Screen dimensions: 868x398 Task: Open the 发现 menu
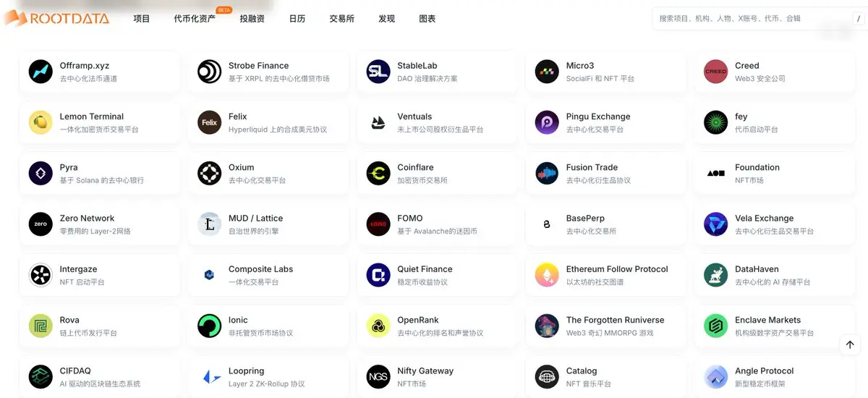coord(386,19)
